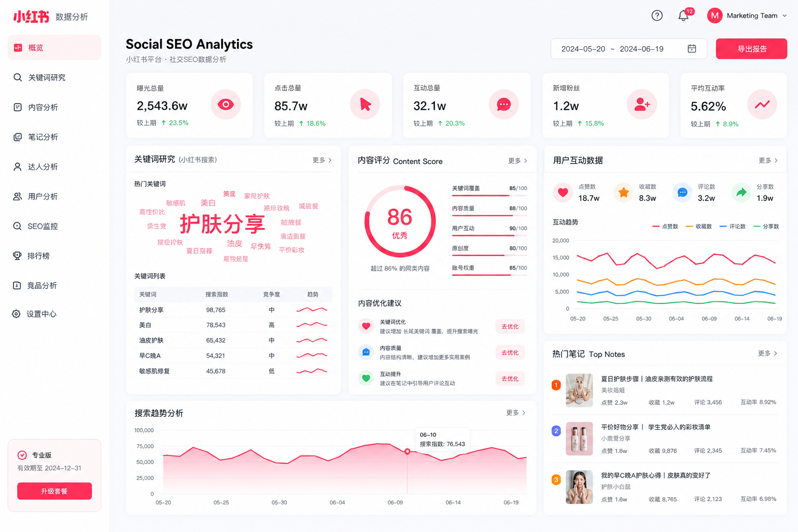Image resolution: width=798 pixels, height=532 pixels.
Task: Open the help question-mark icon
Action: (x=657, y=16)
